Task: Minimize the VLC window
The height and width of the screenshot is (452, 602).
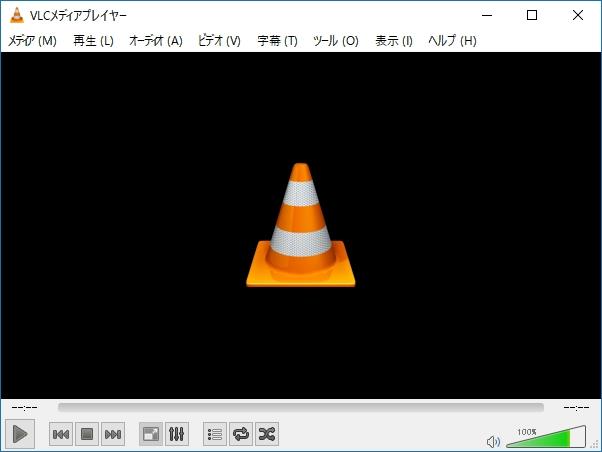Action: click(487, 15)
